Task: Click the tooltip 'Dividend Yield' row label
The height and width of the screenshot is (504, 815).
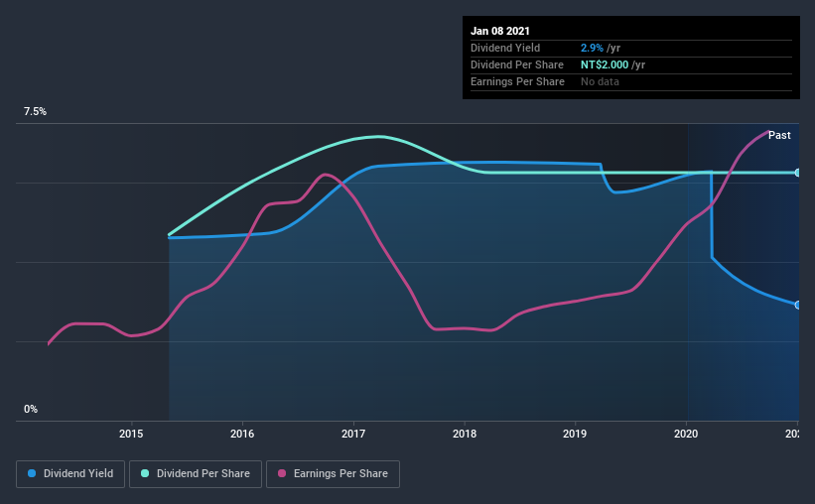Action: click(505, 48)
